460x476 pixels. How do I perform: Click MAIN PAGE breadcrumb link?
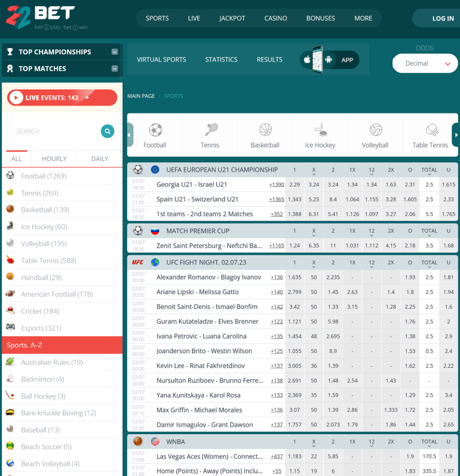141,96
